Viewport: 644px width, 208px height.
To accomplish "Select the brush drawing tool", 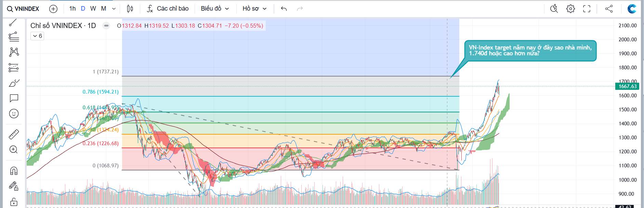I will [14, 83].
